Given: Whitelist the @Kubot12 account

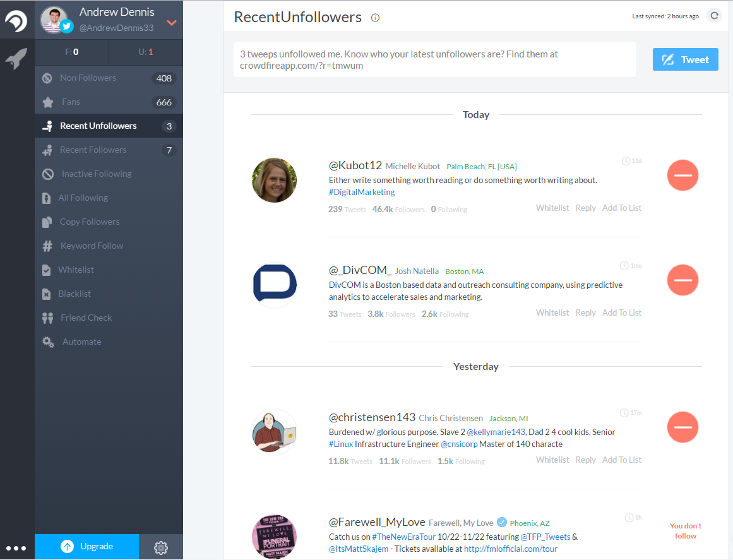Looking at the screenshot, I should click(552, 208).
